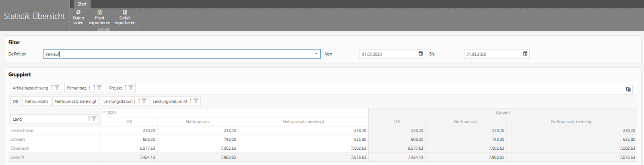Toggle sort arrow on Leistungsdatum M

(x=191, y=101)
